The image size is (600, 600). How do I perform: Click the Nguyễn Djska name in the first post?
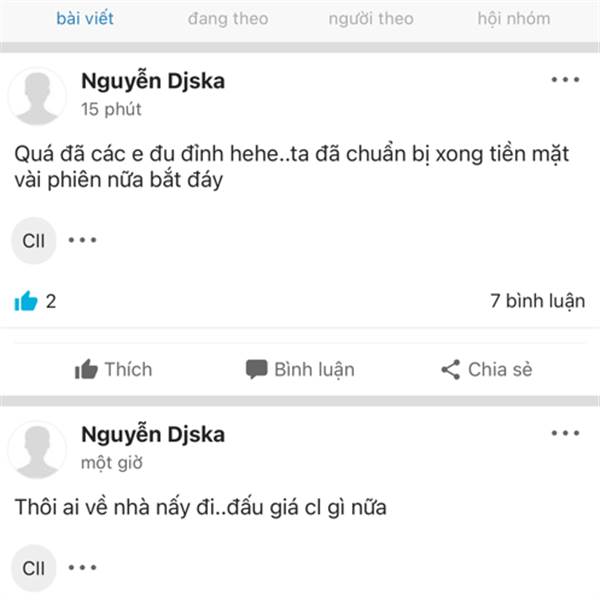pos(153,82)
